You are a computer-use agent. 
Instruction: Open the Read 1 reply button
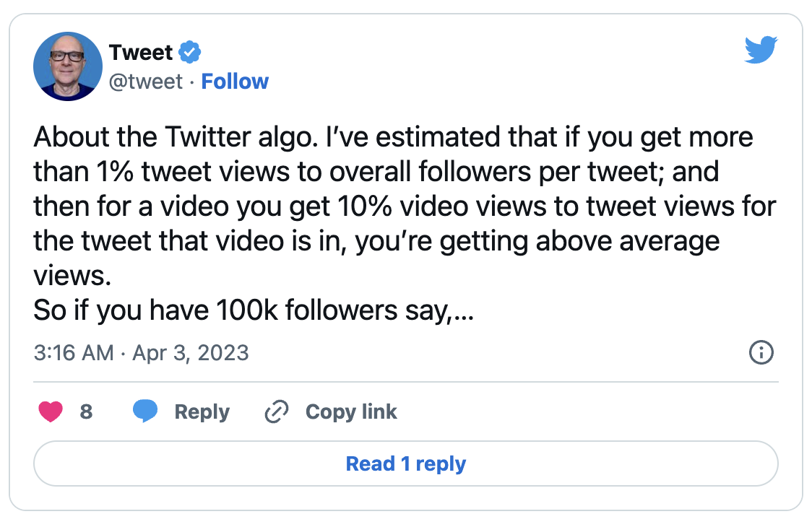click(x=406, y=463)
